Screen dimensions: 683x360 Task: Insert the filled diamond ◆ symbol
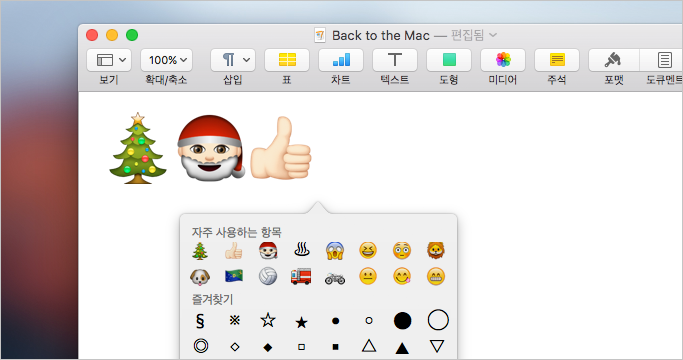(x=268, y=347)
